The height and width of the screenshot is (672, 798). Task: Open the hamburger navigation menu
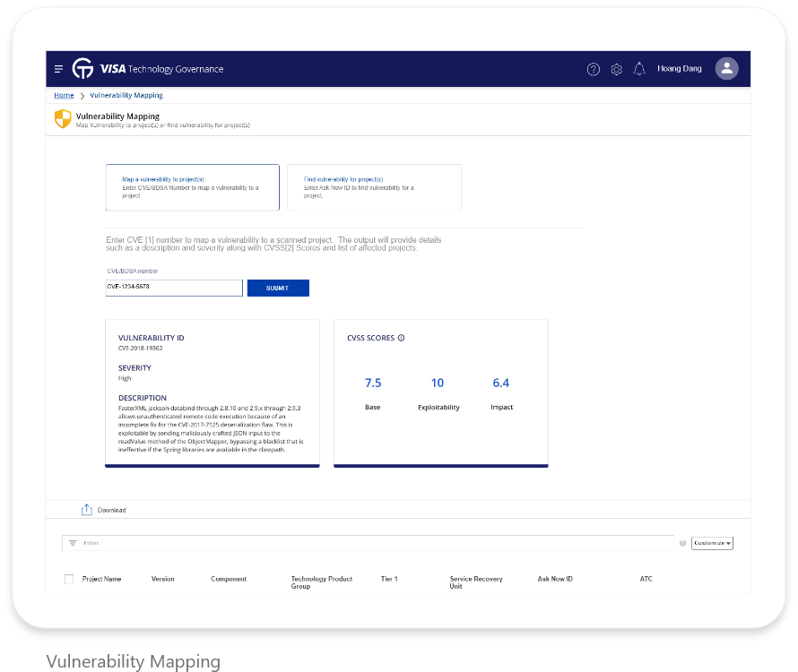pyautogui.click(x=58, y=69)
